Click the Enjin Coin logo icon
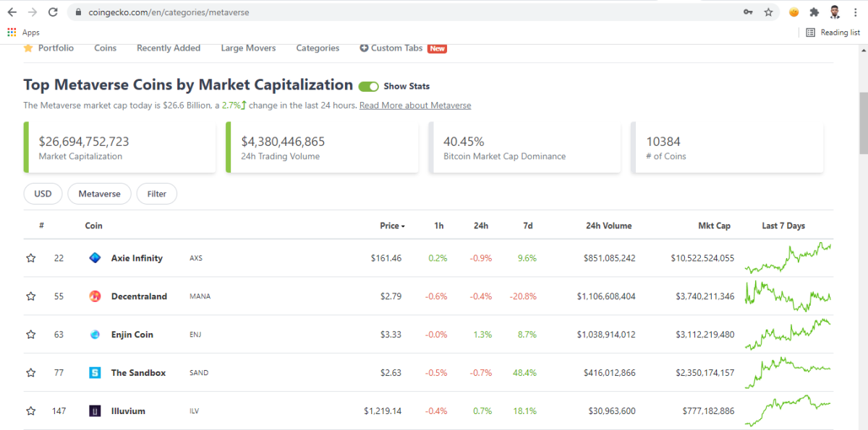This screenshot has height=430, width=868. coord(95,335)
